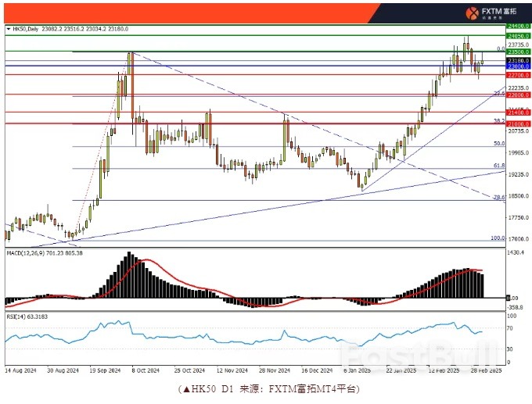Click the 23500.0 green level label
The width and height of the screenshot is (532, 404).
click(516, 52)
